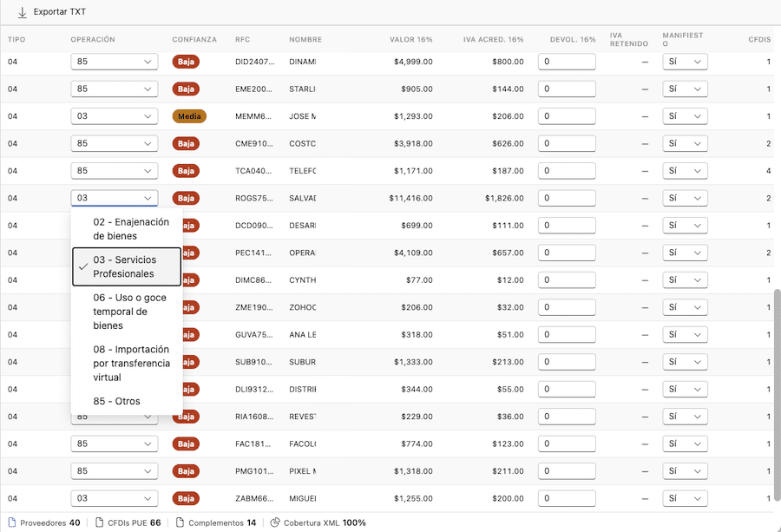Open operación dropdown for PMG101 row
This screenshot has width=781, height=532.
[x=114, y=471]
